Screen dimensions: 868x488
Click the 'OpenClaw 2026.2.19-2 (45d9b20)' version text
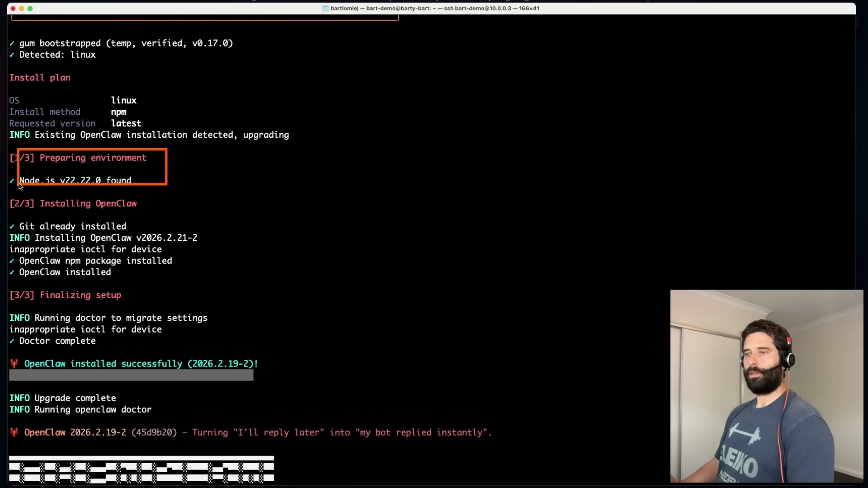[x=101, y=432]
